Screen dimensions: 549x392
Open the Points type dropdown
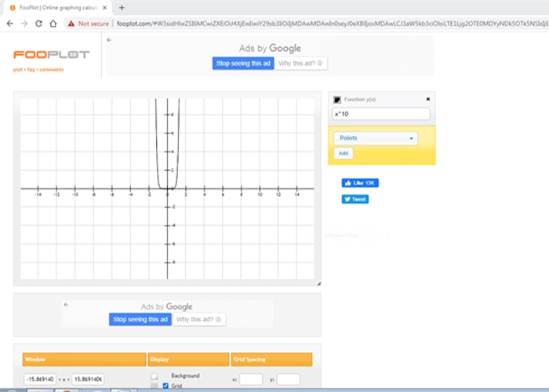tap(376, 138)
